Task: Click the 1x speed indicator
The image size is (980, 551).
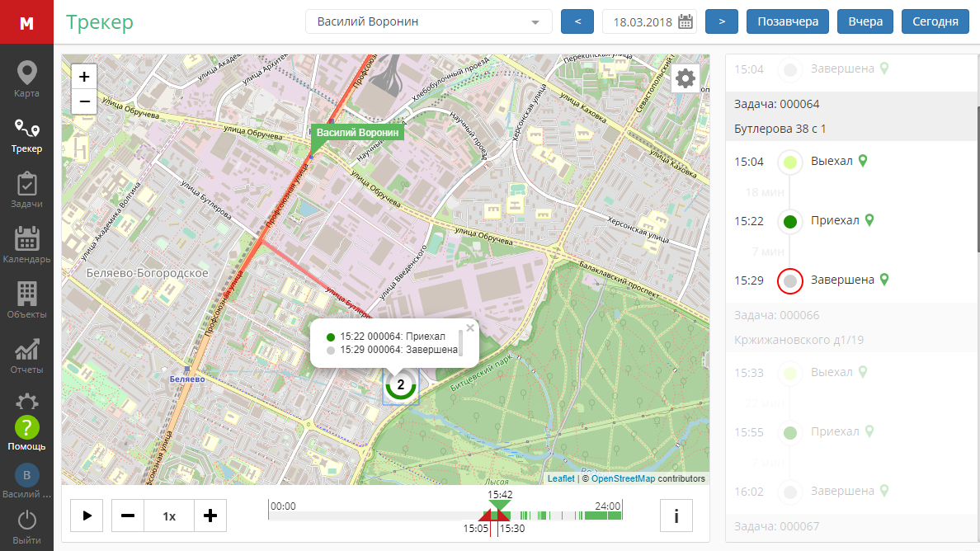Action: [x=169, y=516]
